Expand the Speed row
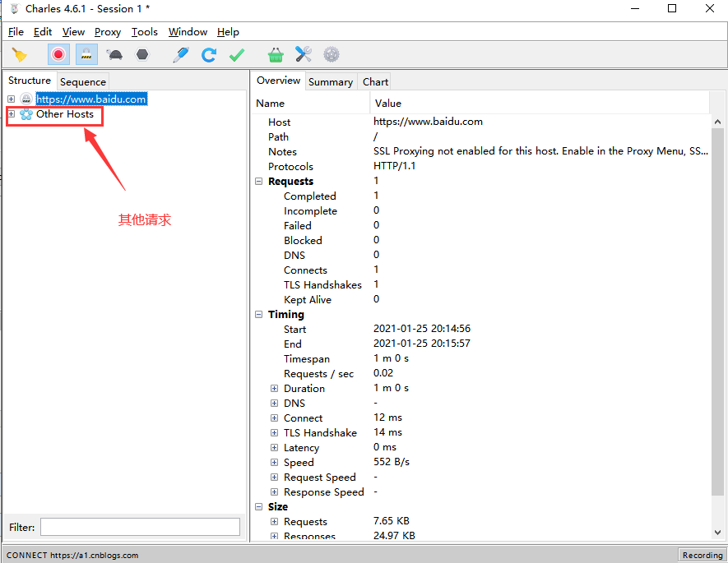The image size is (728, 563). click(275, 463)
